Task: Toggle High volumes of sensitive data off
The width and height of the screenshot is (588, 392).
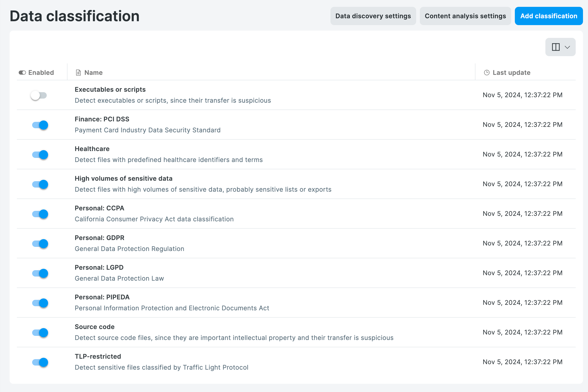Action: point(40,184)
